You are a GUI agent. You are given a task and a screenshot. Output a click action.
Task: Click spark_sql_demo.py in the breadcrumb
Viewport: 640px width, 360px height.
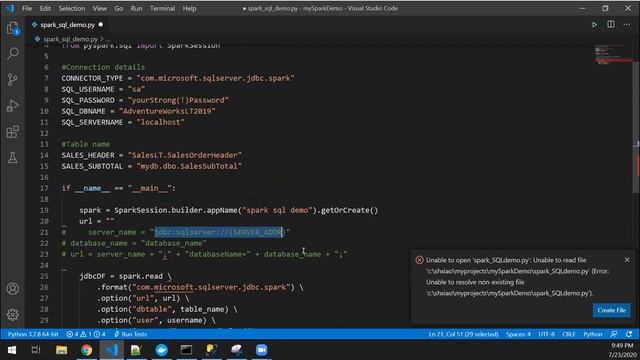(70, 39)
